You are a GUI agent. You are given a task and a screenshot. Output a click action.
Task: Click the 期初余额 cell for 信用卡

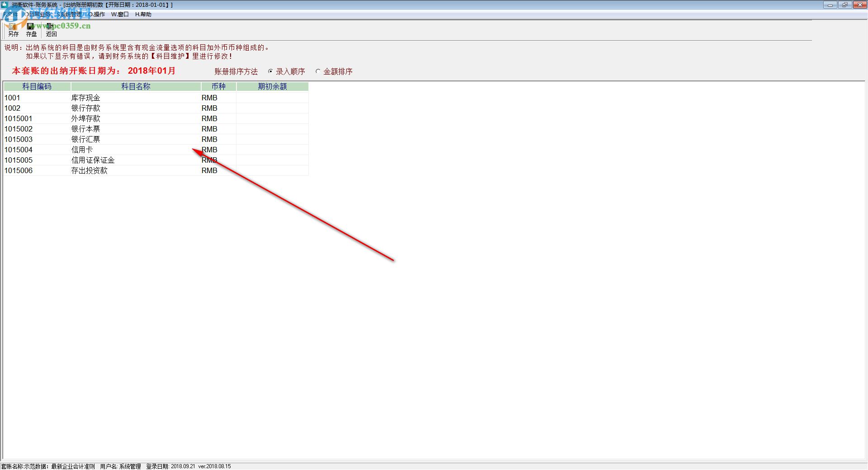click(272, 150)
